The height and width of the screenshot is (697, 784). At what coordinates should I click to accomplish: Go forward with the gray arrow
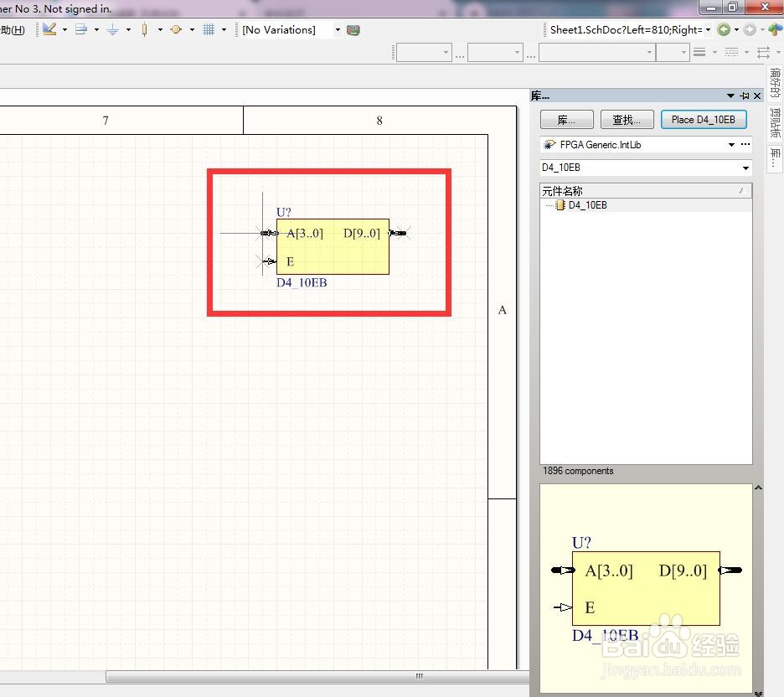[x=749, y=29]
